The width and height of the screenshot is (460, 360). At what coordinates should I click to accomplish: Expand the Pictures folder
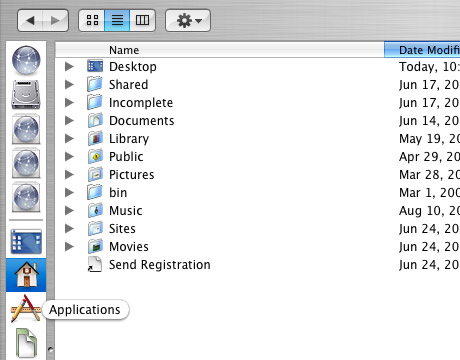coord(69,174)
